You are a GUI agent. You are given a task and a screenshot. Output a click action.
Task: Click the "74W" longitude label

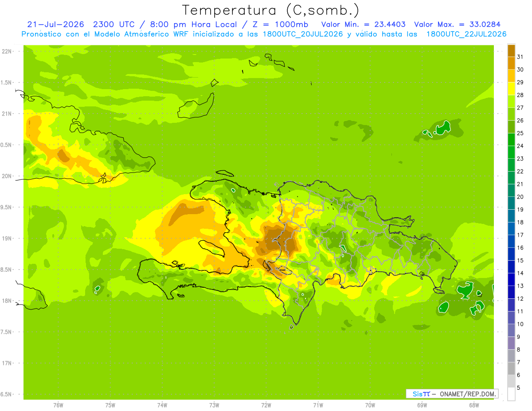[162, 405]
